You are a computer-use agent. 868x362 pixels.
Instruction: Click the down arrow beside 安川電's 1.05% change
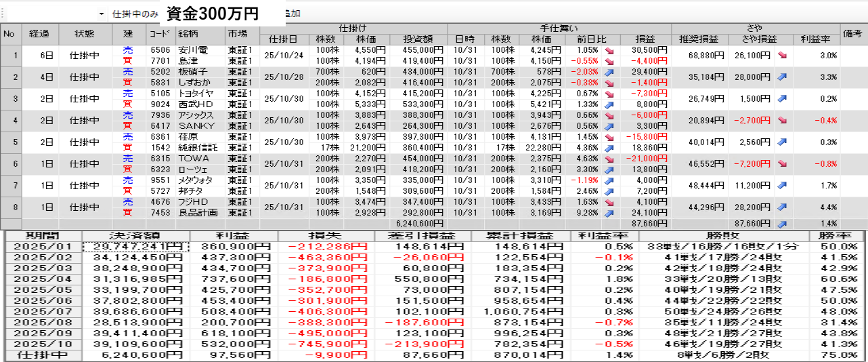[x=609, y=50]
